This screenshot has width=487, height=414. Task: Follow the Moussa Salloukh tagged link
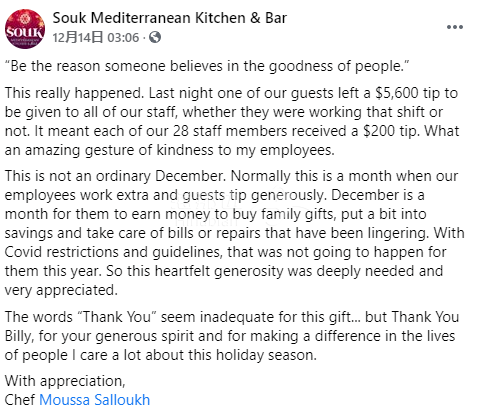click(95, 400)
